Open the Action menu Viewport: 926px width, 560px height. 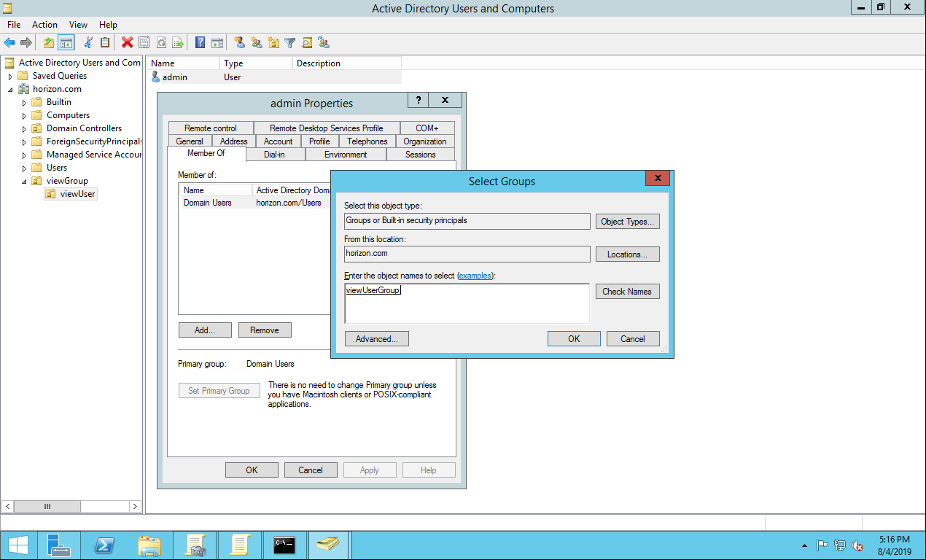tap(44, 25)
